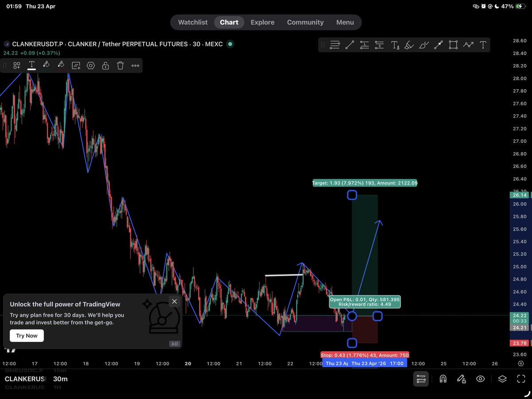This screenshot has width=532, height=399.
Task: Click the white horizontal line drawing
Action: pyautogui.click(x=284, y=275)
